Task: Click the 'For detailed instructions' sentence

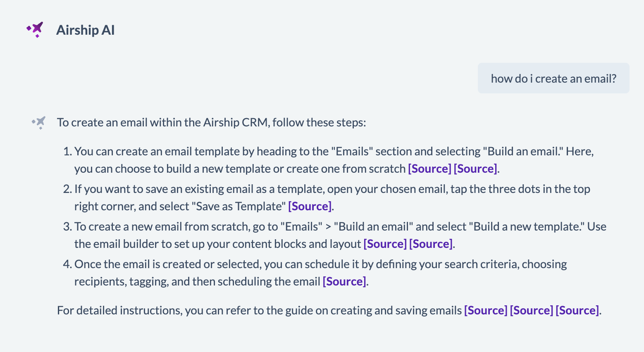Action: click(x=260, y=310)
